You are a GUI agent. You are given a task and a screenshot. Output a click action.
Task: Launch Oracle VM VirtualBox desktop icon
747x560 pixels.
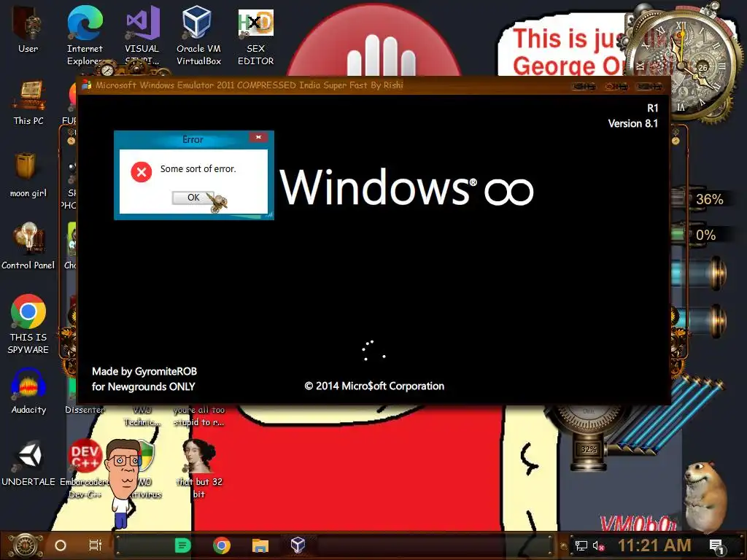[x=198, y=36]
